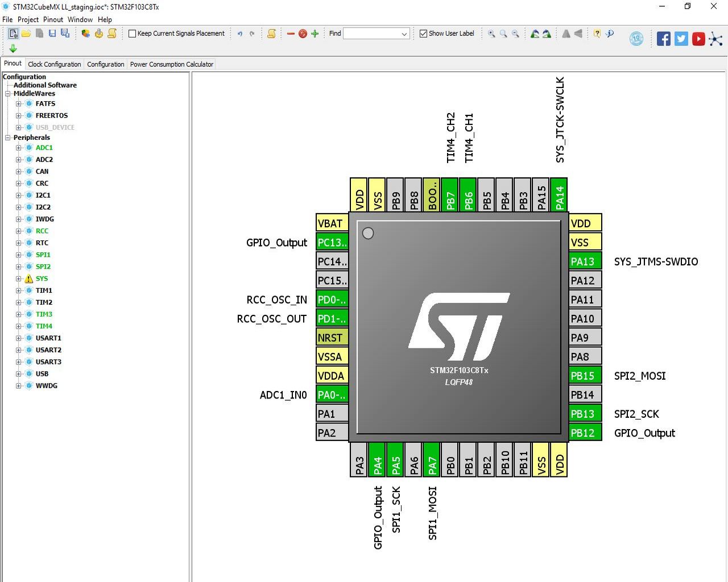Switch to the Configuration tab
This screenshot has width=728, height=582.
pos(106,64)
